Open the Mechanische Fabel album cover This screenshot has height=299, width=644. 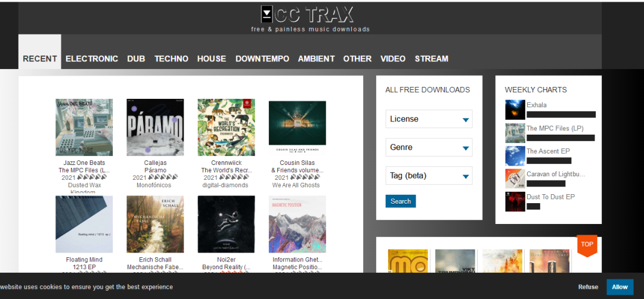coord(155,225)
